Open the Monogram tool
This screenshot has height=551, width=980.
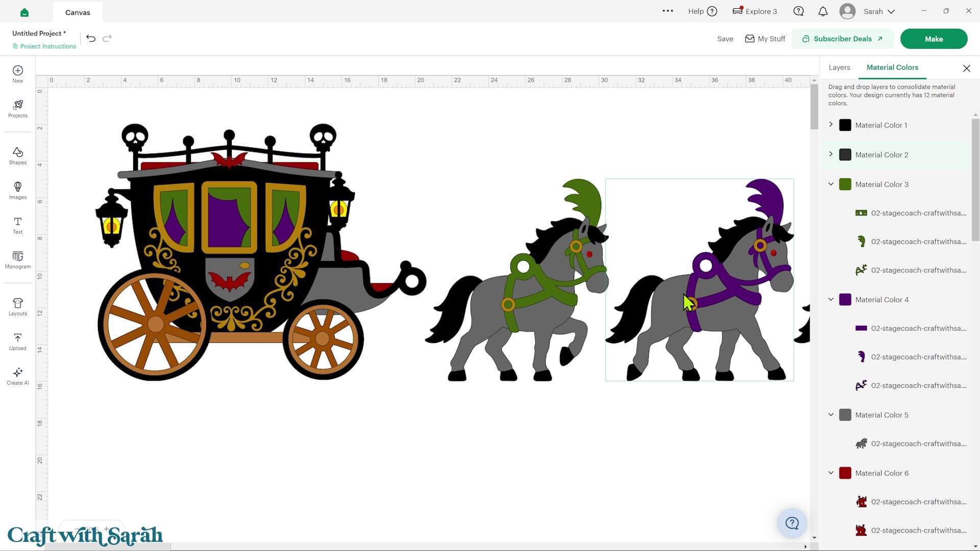(x=17, y=260)
